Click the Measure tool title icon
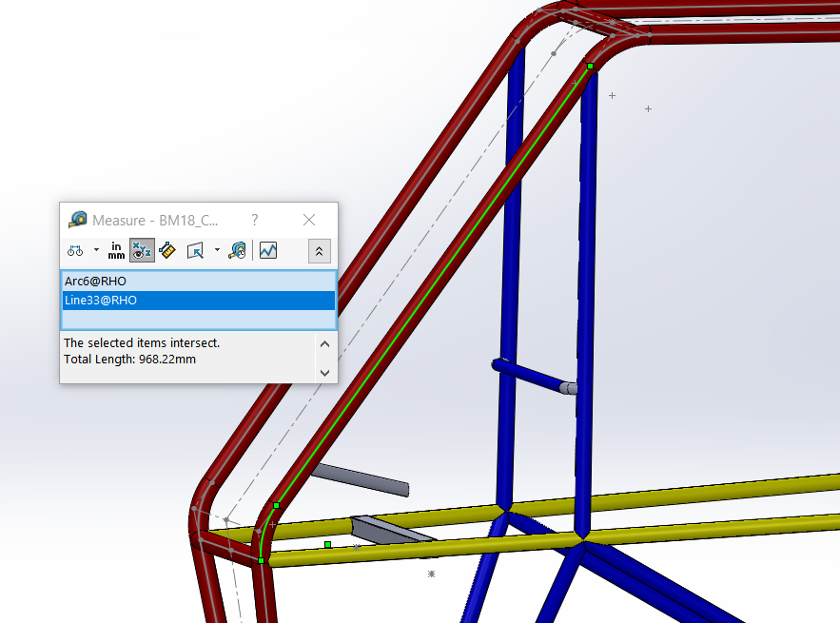The width and height of the screenshot is (840, 623). 78,220
